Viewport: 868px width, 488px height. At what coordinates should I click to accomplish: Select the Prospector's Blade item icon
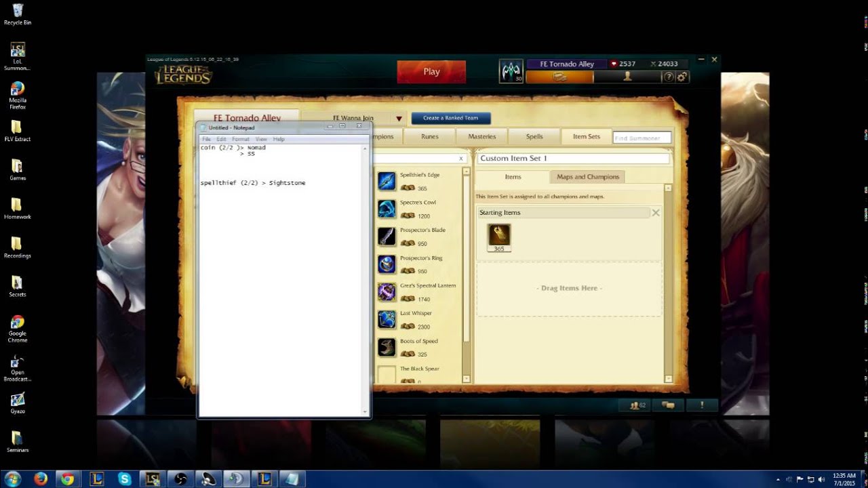(387, 237)
